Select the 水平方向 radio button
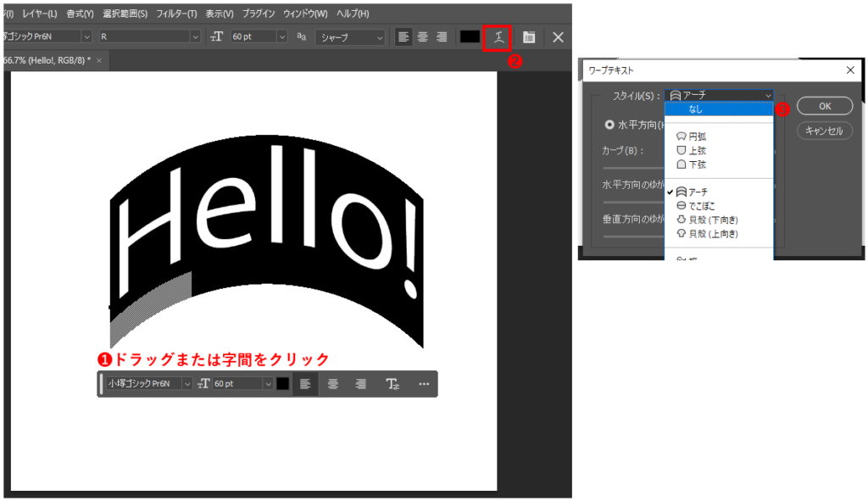868x501 pixels. (x=609, y=125)
